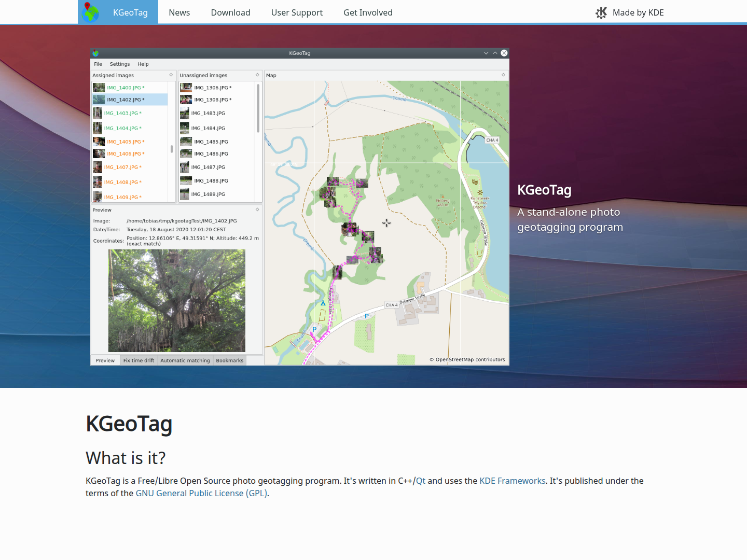This screenshot has width=747, height=560.
Task: Click the IMG_1409.JPG thumbnail icon
Action: click(x=97, y=197)
